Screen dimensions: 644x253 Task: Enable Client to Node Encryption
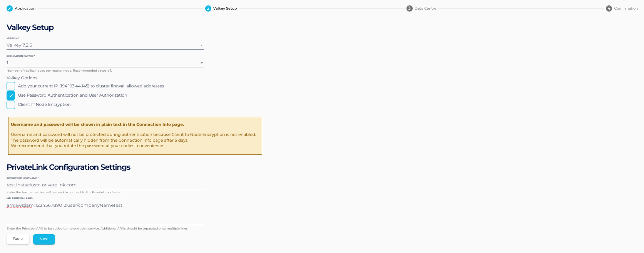click(x=11, y=105)
